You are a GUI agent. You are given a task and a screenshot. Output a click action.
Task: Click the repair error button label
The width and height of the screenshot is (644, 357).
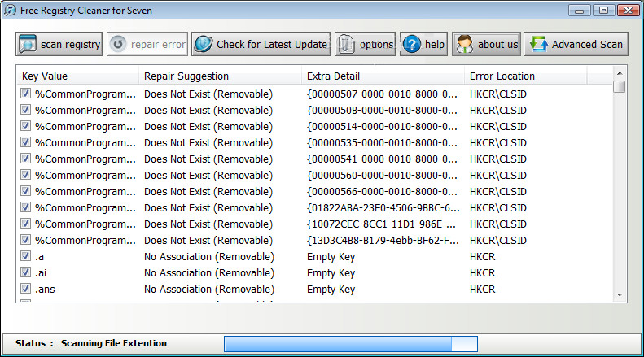coord(158,44)
